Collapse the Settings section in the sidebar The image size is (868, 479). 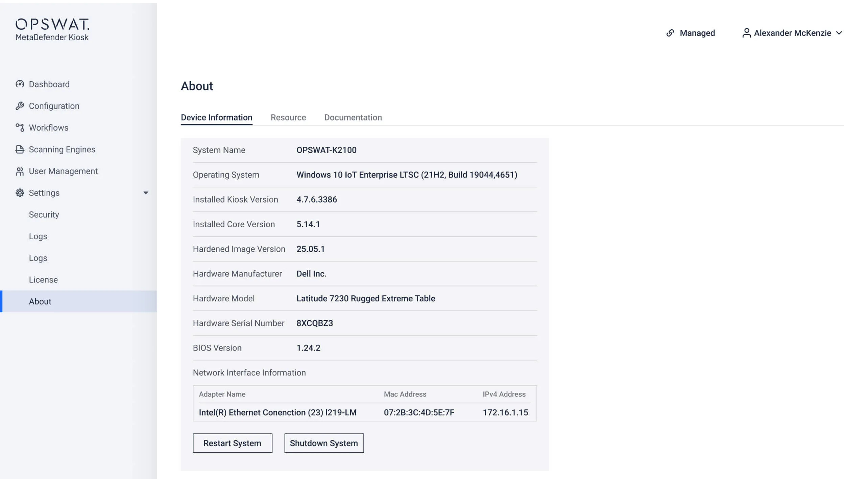pos(146,193)
